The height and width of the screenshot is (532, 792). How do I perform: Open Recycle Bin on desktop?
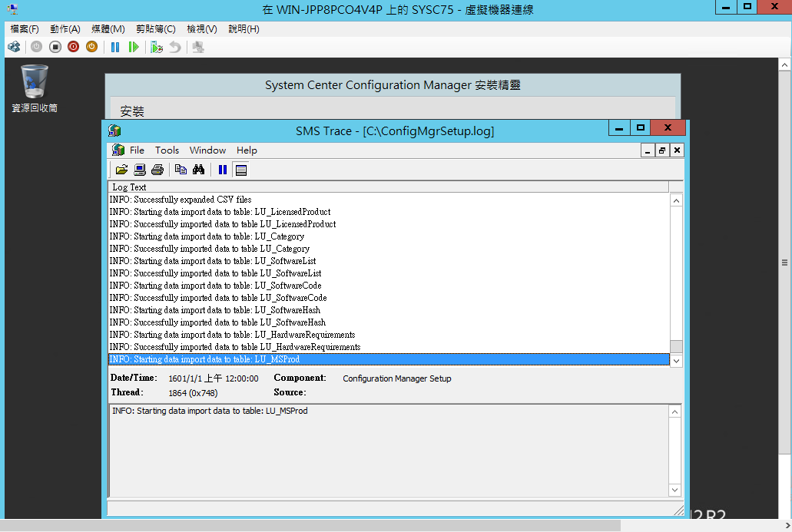(x=35, y=88)
